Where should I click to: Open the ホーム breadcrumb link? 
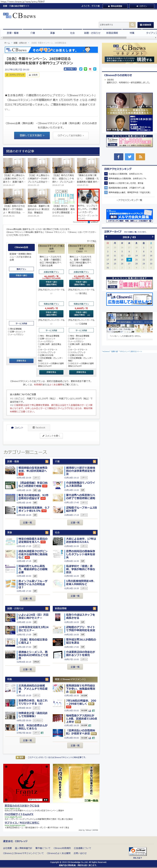pyautogui.click(x=7, y=43)
